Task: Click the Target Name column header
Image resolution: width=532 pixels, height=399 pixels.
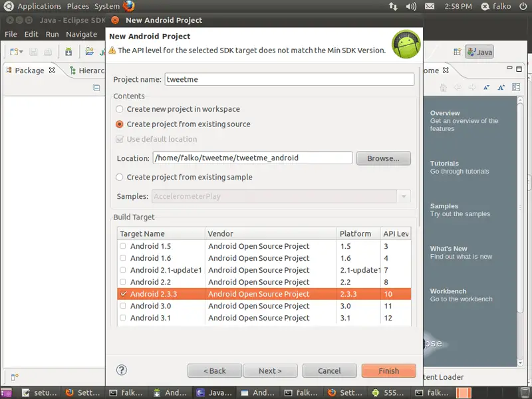Action: click(161, 233)
